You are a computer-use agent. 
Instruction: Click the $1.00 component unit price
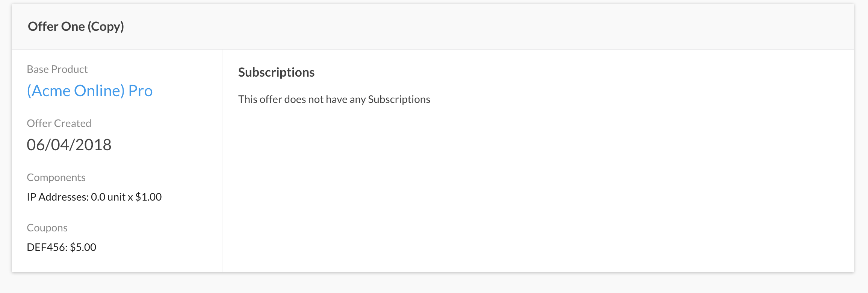click(x=148, y=197)
